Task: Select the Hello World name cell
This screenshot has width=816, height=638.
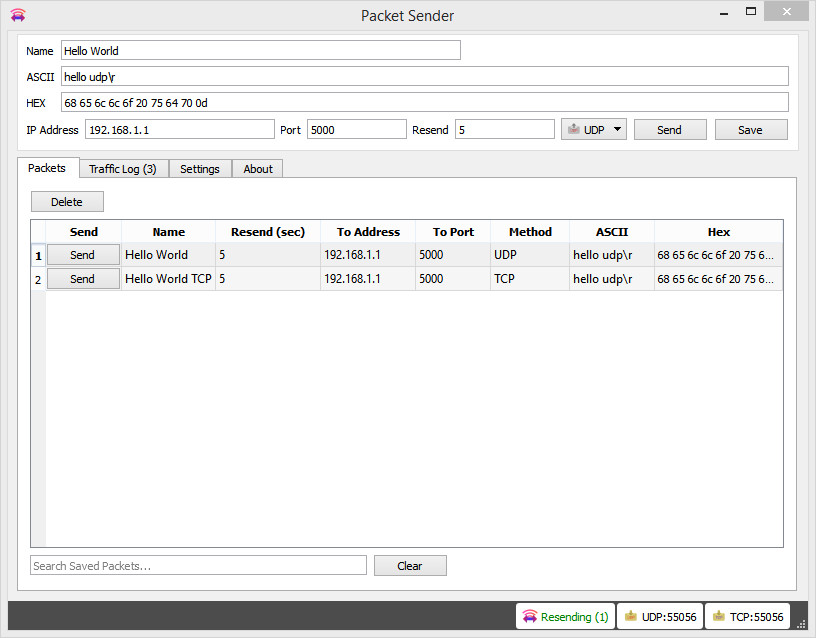Action: pos(169,255)
